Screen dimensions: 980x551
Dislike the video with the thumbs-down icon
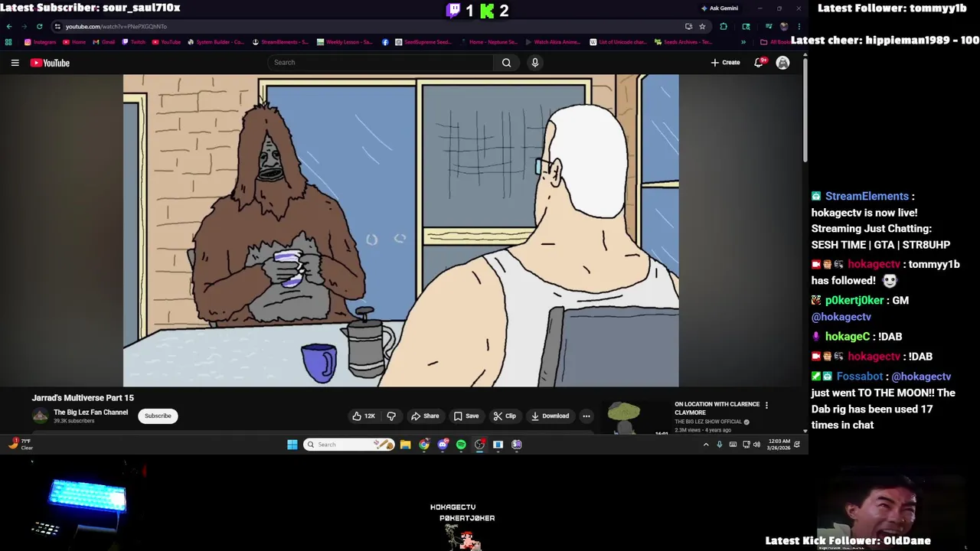click(391, 416)
